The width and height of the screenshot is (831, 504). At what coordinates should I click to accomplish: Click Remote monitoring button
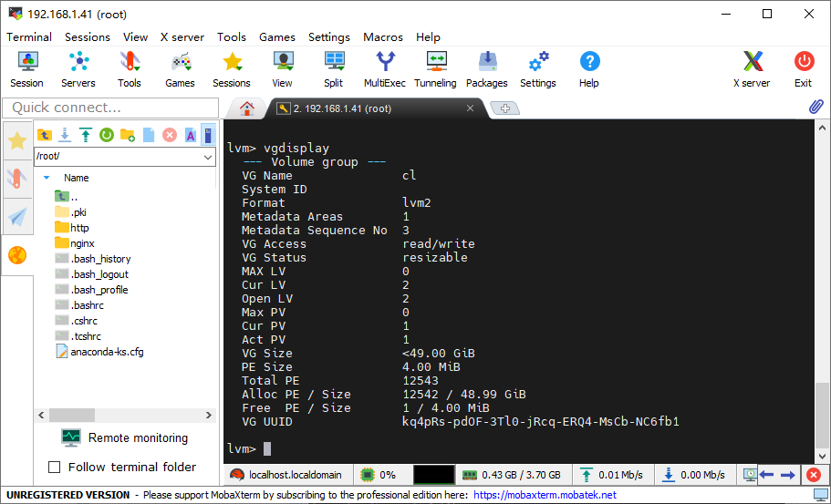pyautogui.click(x=125, y=437)
